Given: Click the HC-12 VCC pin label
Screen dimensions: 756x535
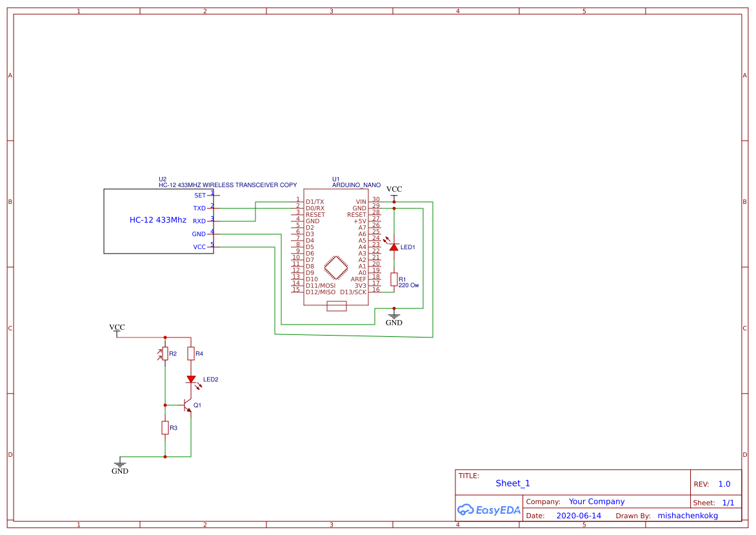Looking at the screenshot, I should coord(199,247).
